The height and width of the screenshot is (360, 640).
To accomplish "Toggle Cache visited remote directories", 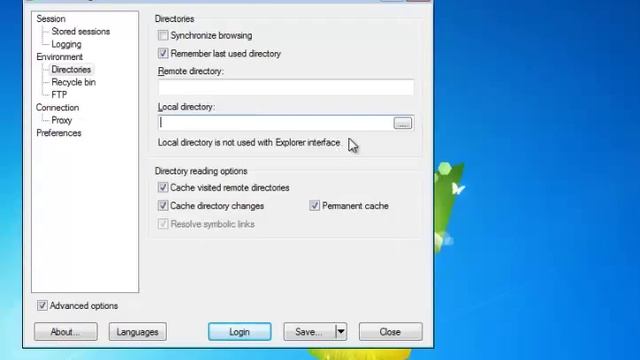I will click(163, 187).
